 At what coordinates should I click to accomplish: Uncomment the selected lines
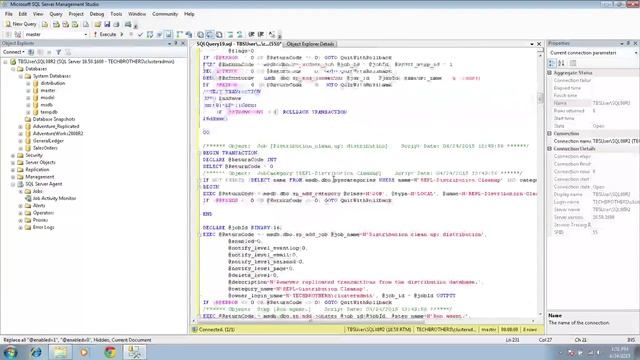point(239,35)
